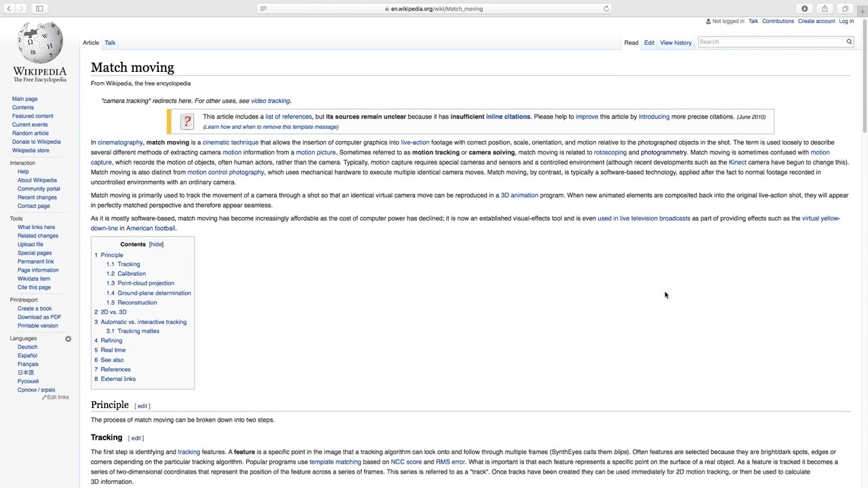Jump to Ground-plane determination in Contents
This screenshot has height=488, width=868.
[x=154, y=293]
